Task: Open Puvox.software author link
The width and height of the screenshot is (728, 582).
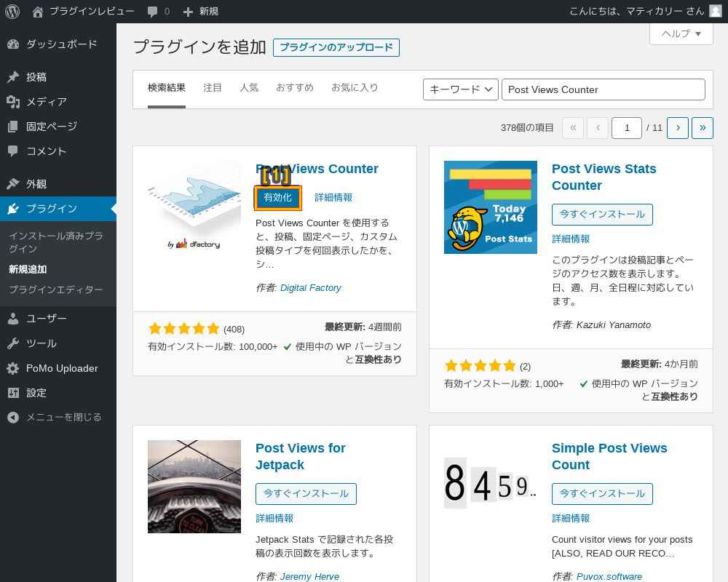Action: pos(609,576)
